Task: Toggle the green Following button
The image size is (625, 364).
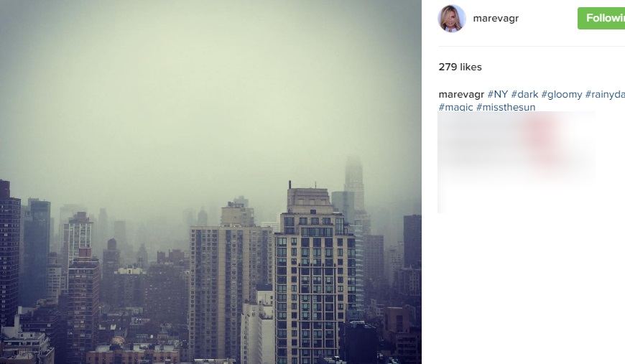Action: point(601,19)
